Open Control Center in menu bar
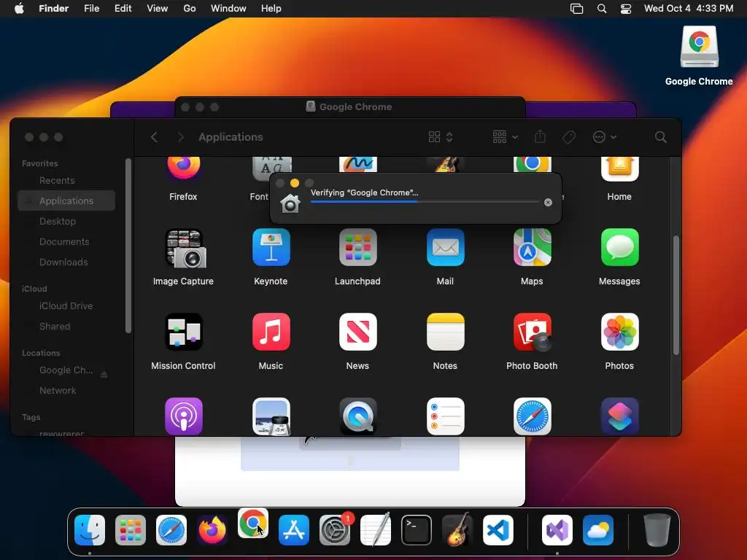 (625, 9)
